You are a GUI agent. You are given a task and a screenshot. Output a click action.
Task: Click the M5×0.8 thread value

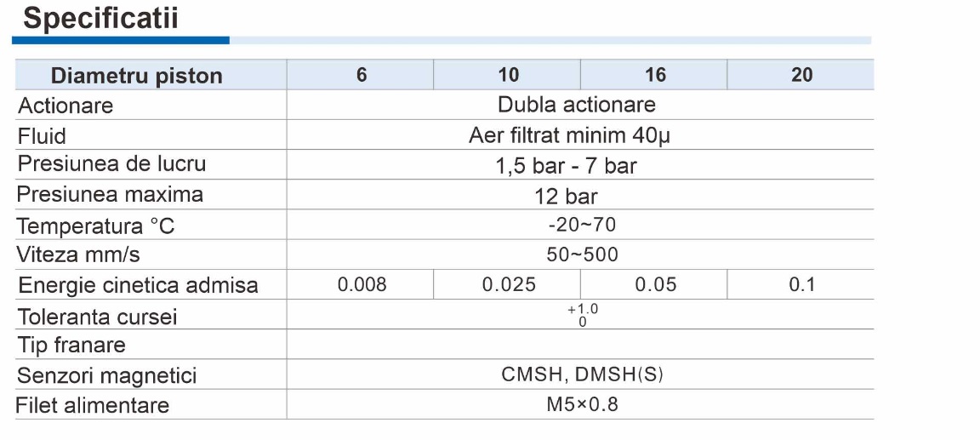coord(582,404)
